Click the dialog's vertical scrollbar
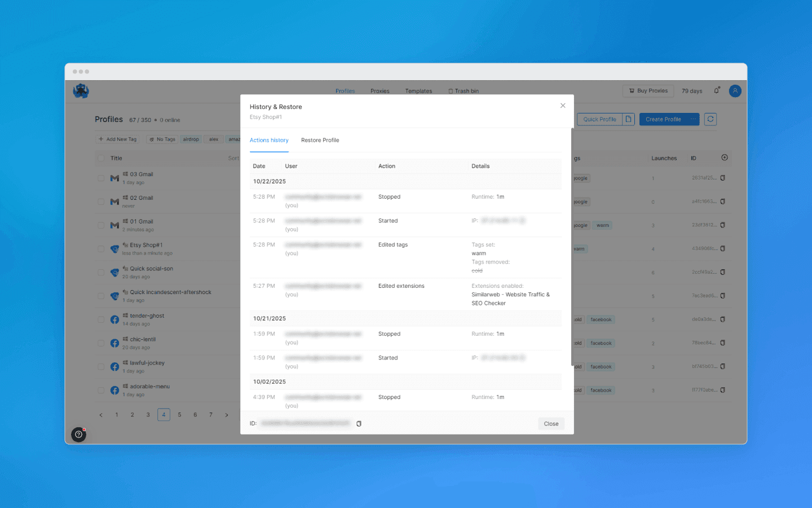The height and width of the screenshot is (508, 812). [x=572, y=247]
